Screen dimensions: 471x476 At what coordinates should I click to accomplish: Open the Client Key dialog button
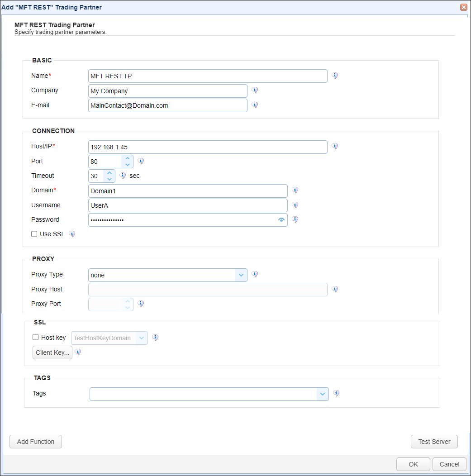click(x=52, y=352)
